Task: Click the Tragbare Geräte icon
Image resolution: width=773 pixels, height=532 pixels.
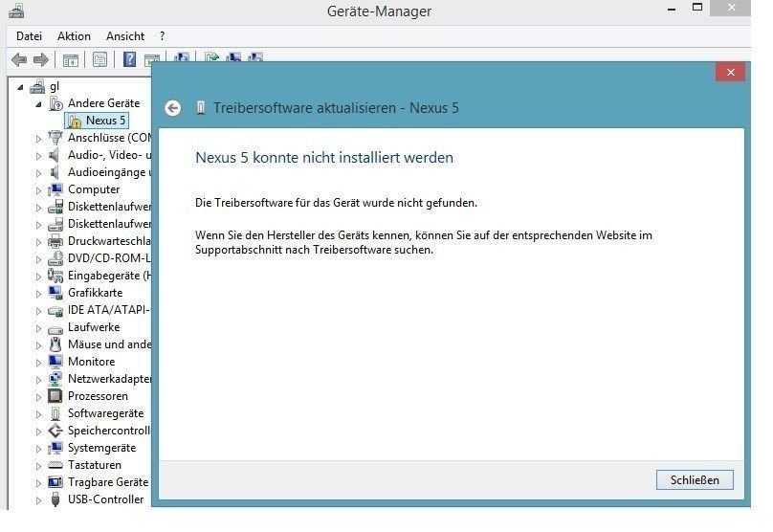Action: click(55, 481)
